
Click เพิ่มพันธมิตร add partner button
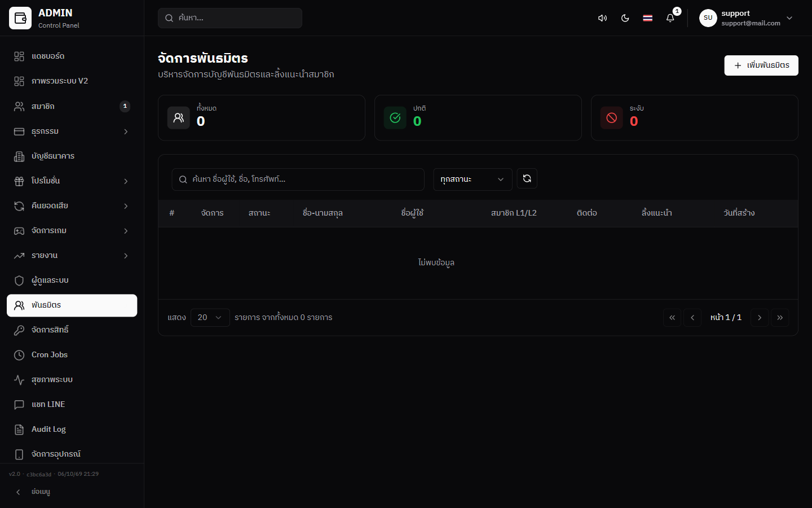coord(761,65)
